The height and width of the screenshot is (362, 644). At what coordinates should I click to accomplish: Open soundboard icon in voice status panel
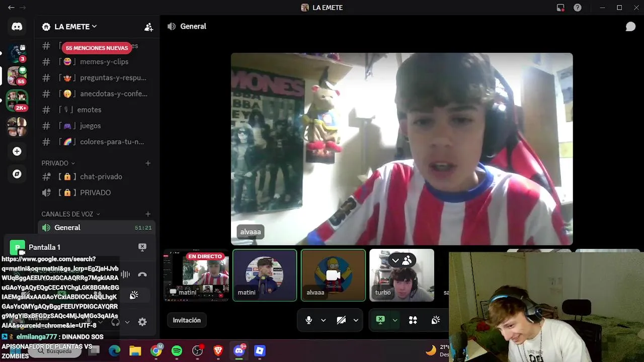pos(134,295)
